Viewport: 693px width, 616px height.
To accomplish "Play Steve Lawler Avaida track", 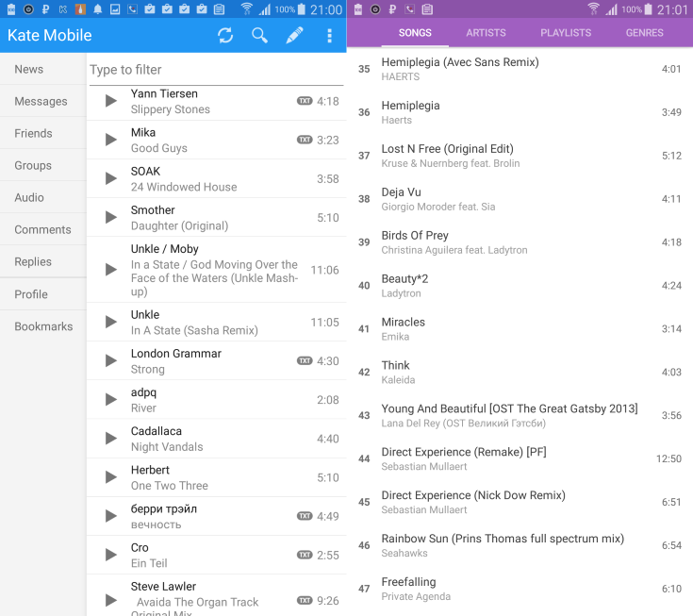I will pos(111,601).
